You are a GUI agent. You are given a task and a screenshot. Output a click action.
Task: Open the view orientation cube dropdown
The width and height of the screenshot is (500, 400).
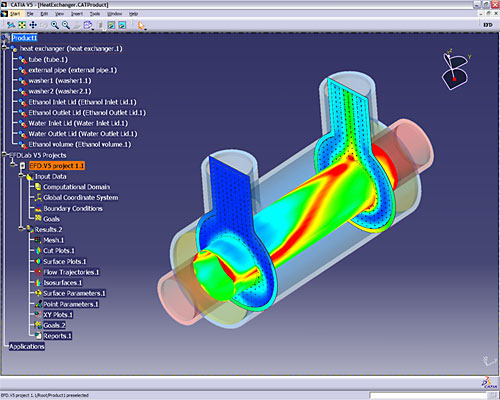click(88, 25)
